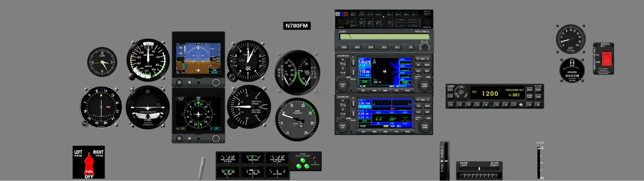Engage ALT hold on the S-TEC autopilot
This screenshot has height=181, width=644.
click(x=398, y=47)
